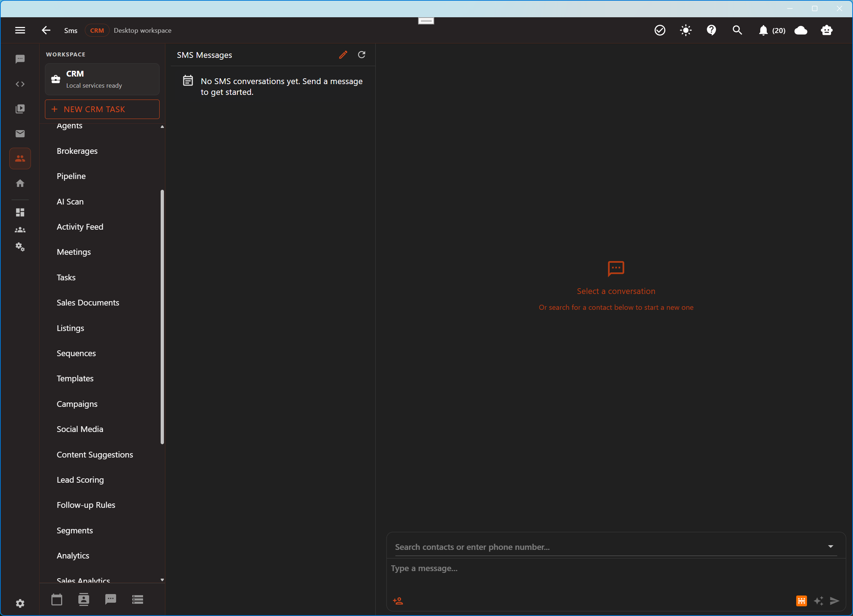Screen dimensions: 853x616
Task: Open the search magnifier icon
Action: 737,30
